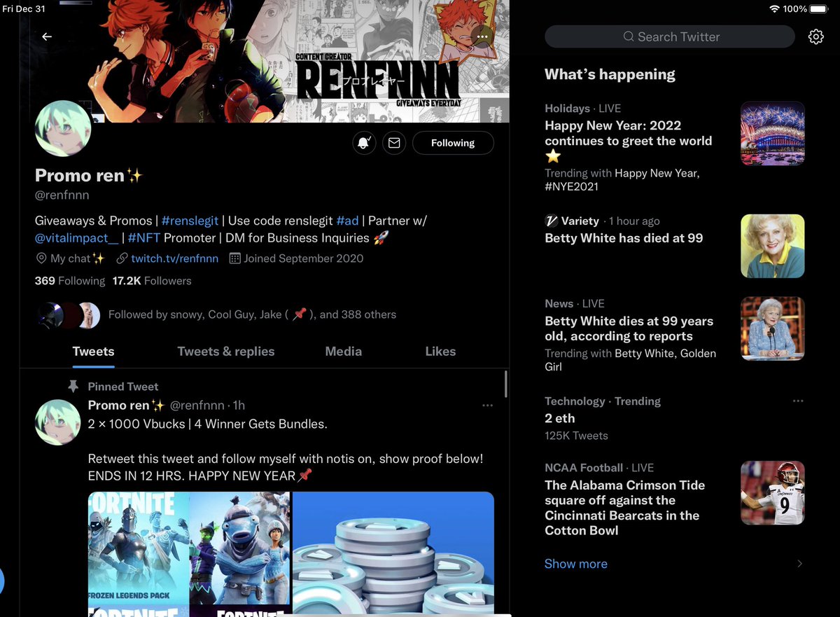840x617 pixels.
Task: Go back using the left arrow icon
Action: click(x=47, y=36)
